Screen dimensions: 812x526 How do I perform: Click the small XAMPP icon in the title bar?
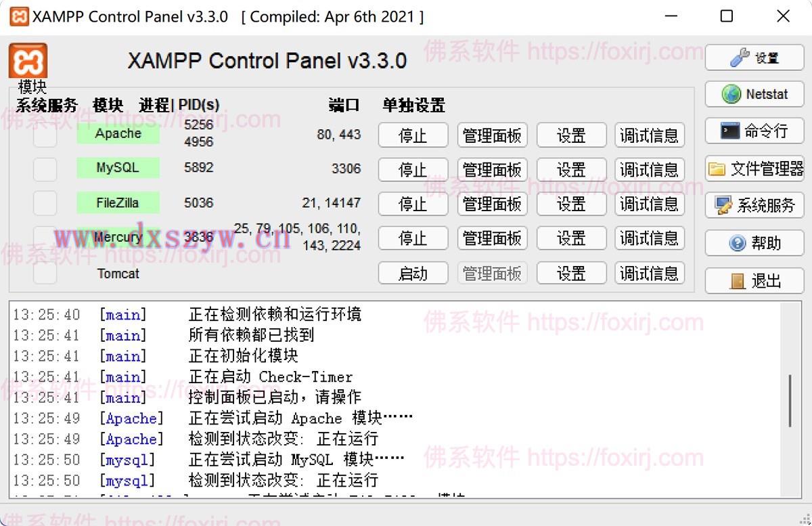(x=19, y=16)
